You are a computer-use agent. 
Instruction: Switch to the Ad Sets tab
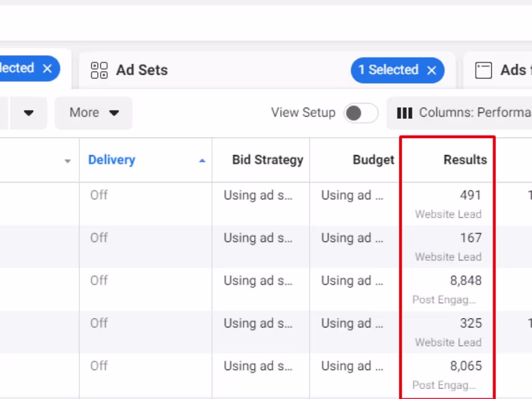tap(141, 70)
